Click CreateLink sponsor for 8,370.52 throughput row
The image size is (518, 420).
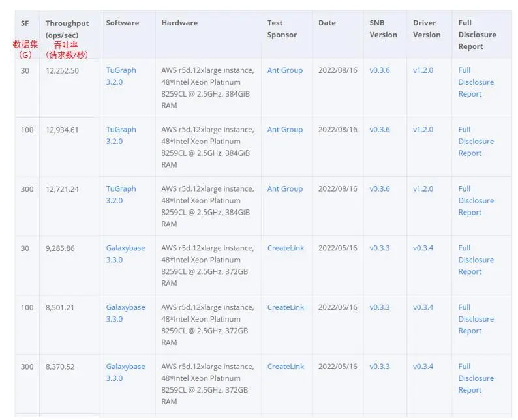pyautogui.click(x=285, y=367)
